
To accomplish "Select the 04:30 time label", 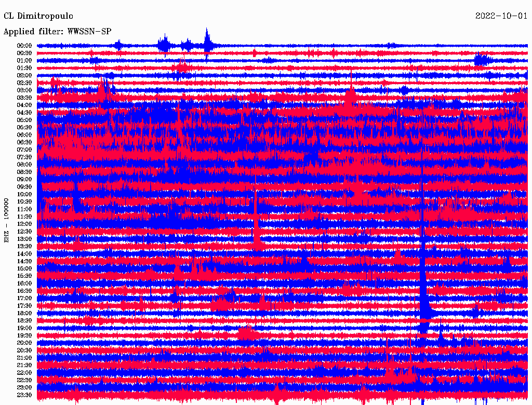I will point(24,113).
